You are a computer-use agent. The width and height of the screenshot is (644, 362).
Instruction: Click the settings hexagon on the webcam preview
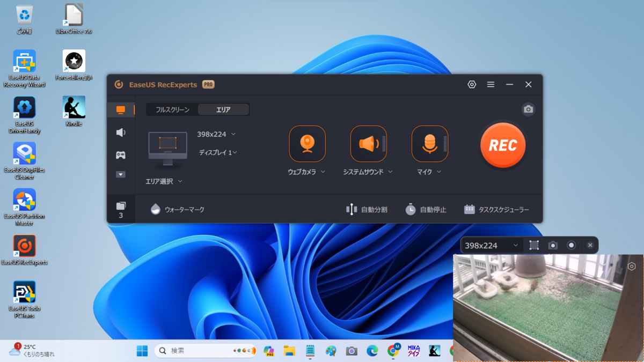click(x=632, y=266)
